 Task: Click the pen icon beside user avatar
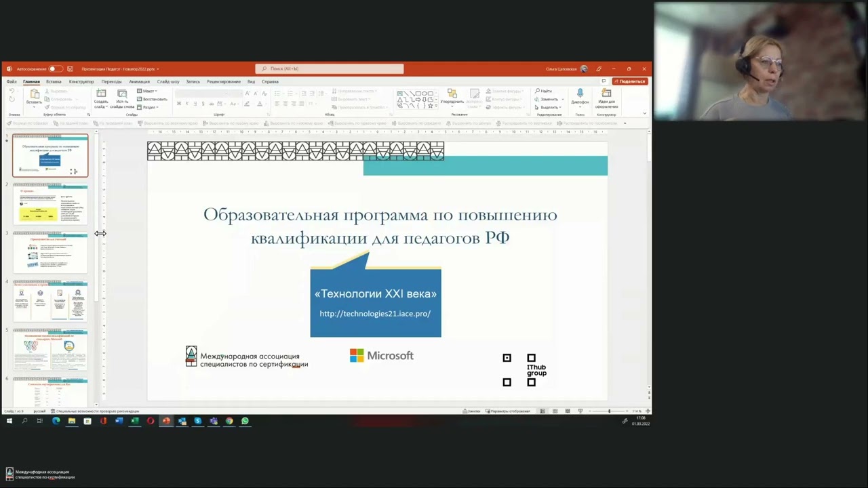point(599,68)
